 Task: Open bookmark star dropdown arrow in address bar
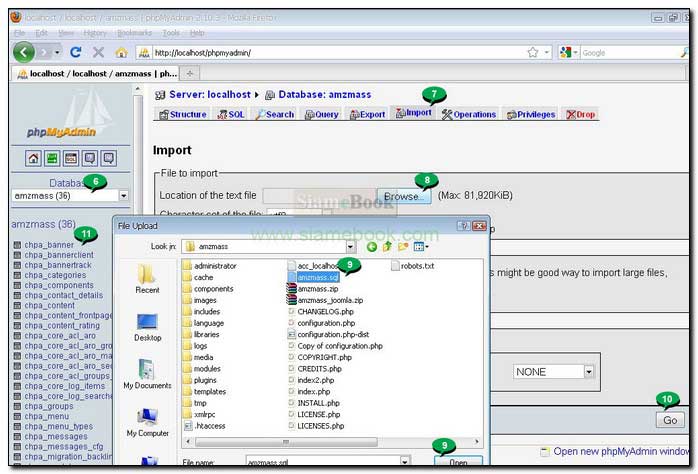[x=546, y=53]
